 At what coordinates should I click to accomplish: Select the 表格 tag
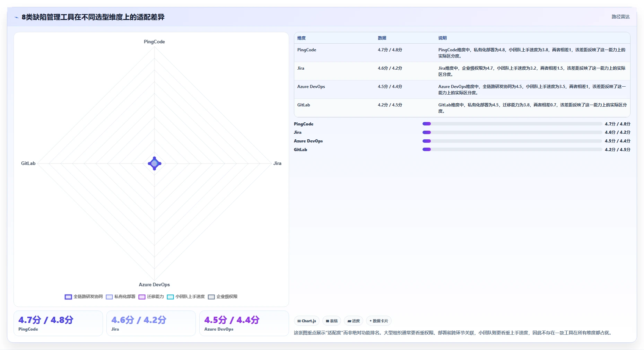tap(332, 321)
